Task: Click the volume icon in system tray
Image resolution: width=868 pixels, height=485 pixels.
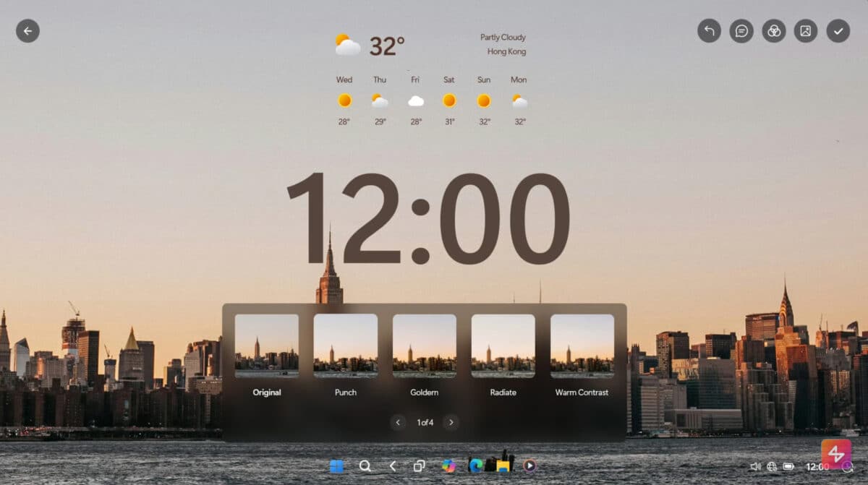Action: click(755, 467)
